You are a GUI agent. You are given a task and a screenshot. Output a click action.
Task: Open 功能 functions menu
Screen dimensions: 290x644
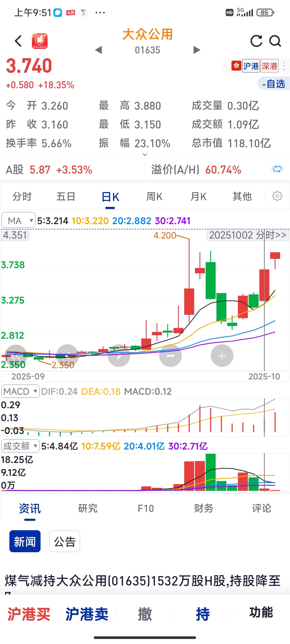click(261, 612)
